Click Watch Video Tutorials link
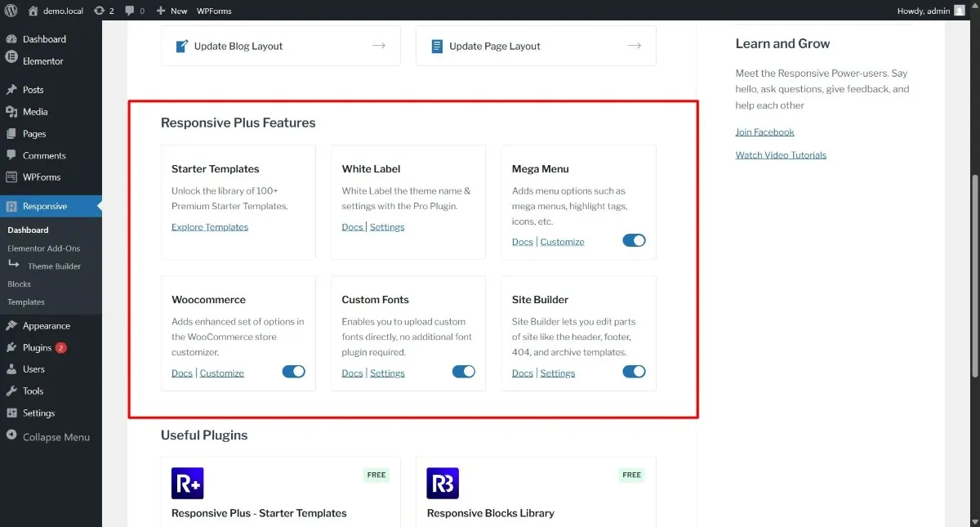 (x=781, y=155)
